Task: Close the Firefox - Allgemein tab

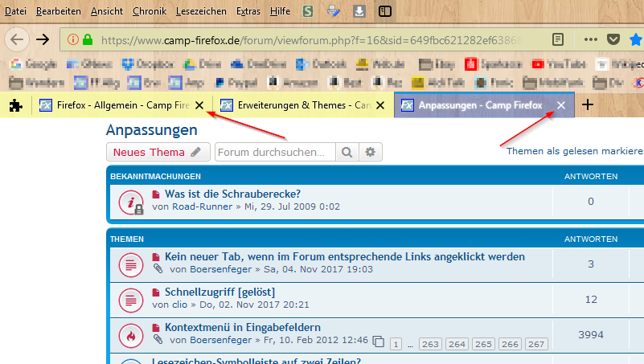Action: pos(199,105)
